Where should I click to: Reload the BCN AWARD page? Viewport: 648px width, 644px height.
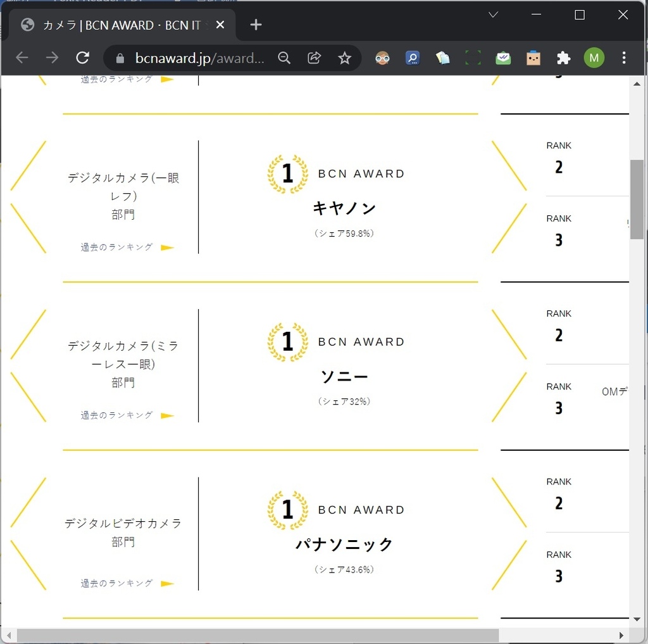pyautogui.click(x=83, y=58)
